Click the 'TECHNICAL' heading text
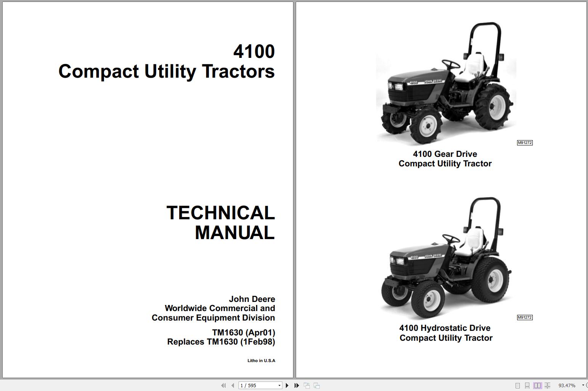Viewport: 588px width, 391px height. click(221, 213)
